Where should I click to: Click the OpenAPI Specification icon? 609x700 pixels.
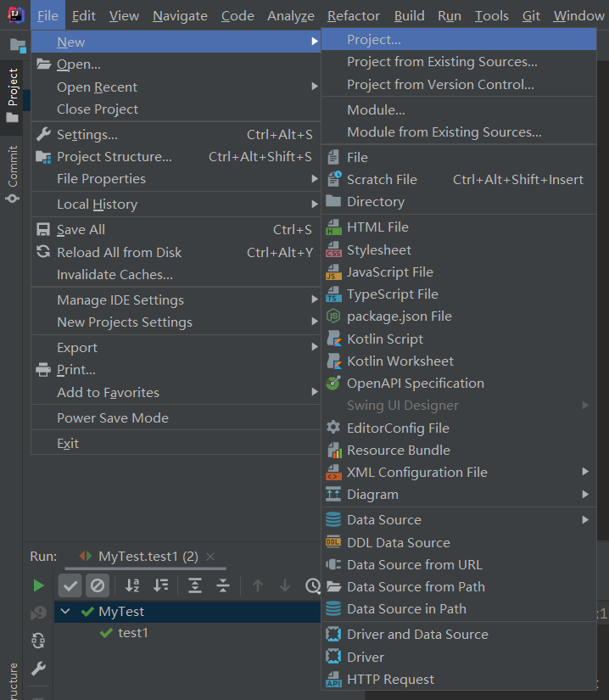tap(333, 383)
